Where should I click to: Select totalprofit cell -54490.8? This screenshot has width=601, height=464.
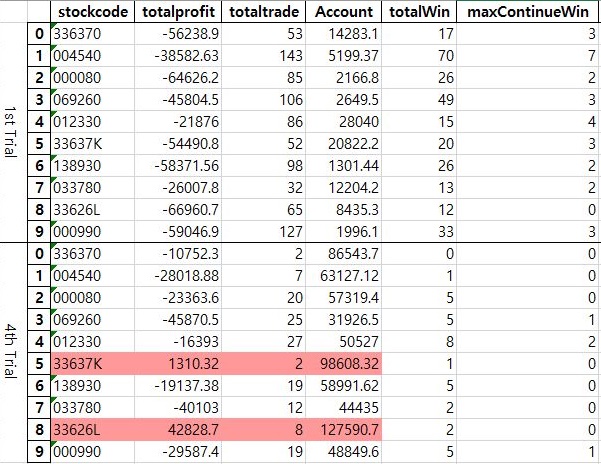point(178,144)
